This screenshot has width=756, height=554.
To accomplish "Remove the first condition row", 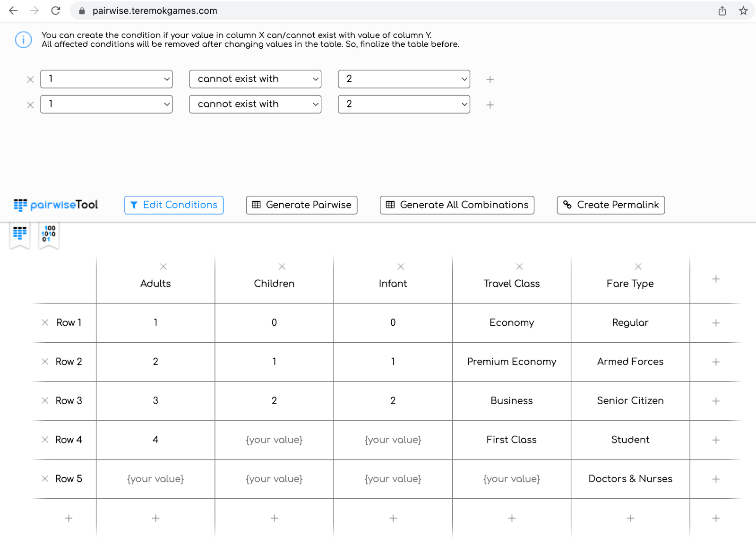I will click(30, 79).
